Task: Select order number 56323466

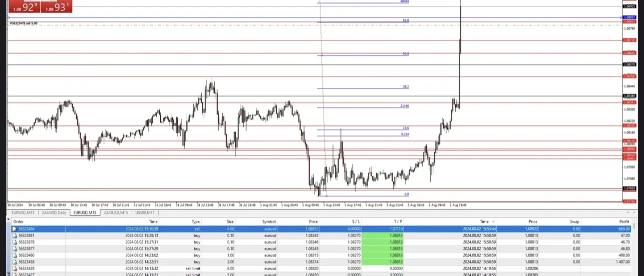Action: (26, 229)
